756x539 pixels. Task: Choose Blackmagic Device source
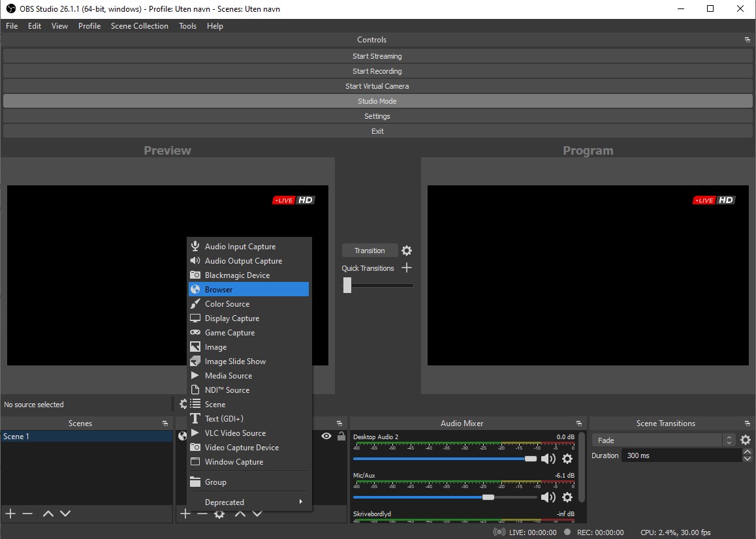point(249,275)
